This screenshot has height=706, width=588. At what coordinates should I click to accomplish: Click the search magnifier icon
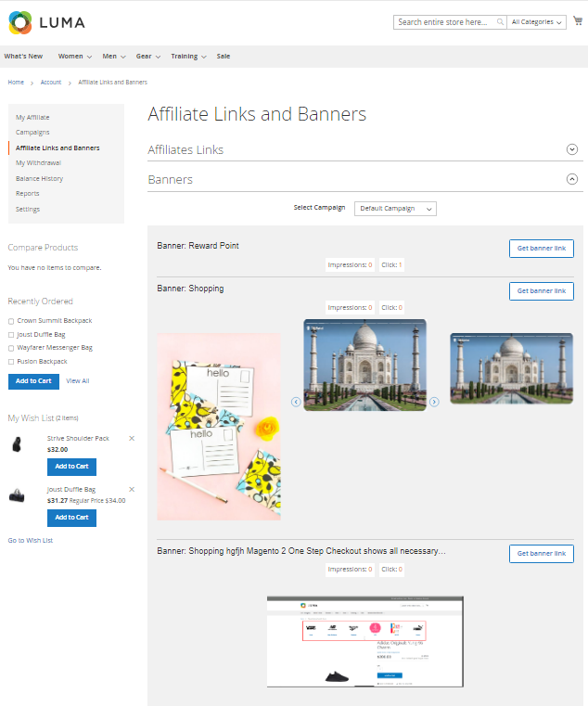tap(501, 22)
